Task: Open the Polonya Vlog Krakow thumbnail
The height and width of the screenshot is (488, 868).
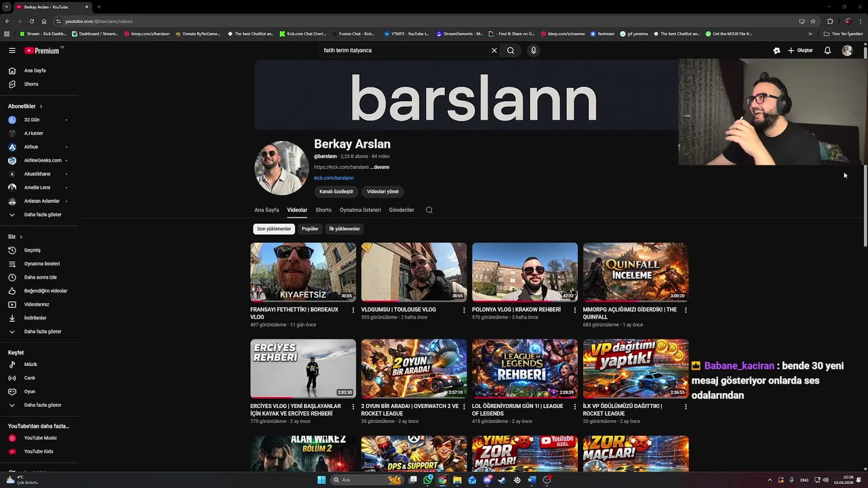Action: coord(525,272)
